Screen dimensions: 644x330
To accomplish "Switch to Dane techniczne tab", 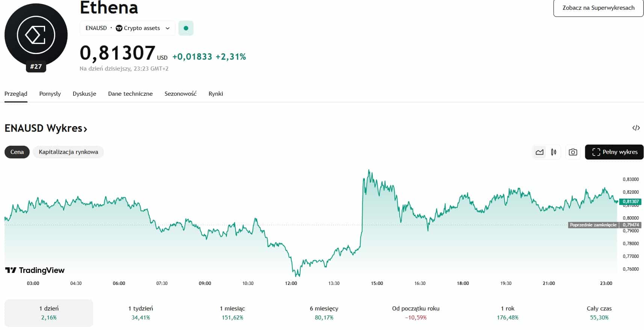I will tap(130, 94).
